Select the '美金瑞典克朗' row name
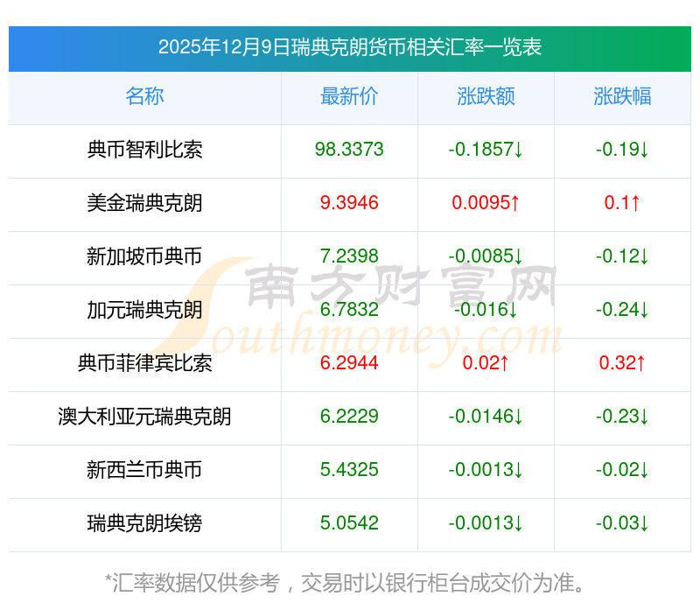 pyautogui.click(x=144, y=203)
